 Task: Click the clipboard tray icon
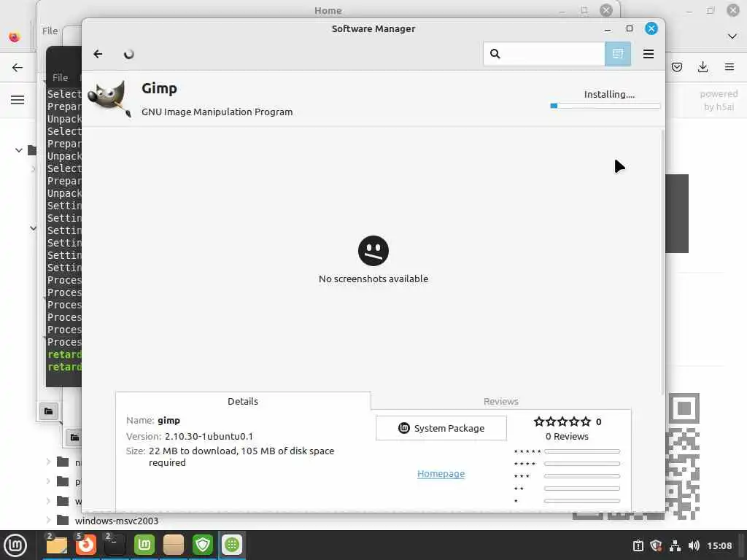(638, 545)
